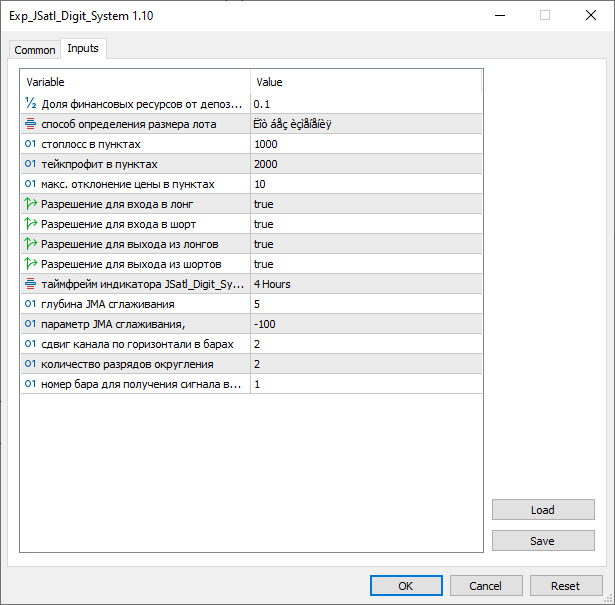Click the integer icon beside количество разрядов округления
This screenshot has width=615, height=605.
(30, 363)
